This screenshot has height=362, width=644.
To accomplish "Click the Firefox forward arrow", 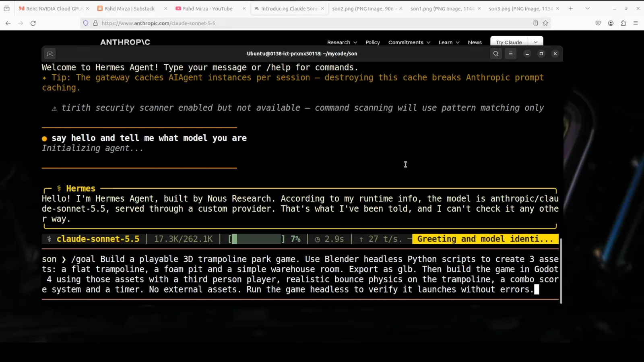I will (x=21, y=23).
